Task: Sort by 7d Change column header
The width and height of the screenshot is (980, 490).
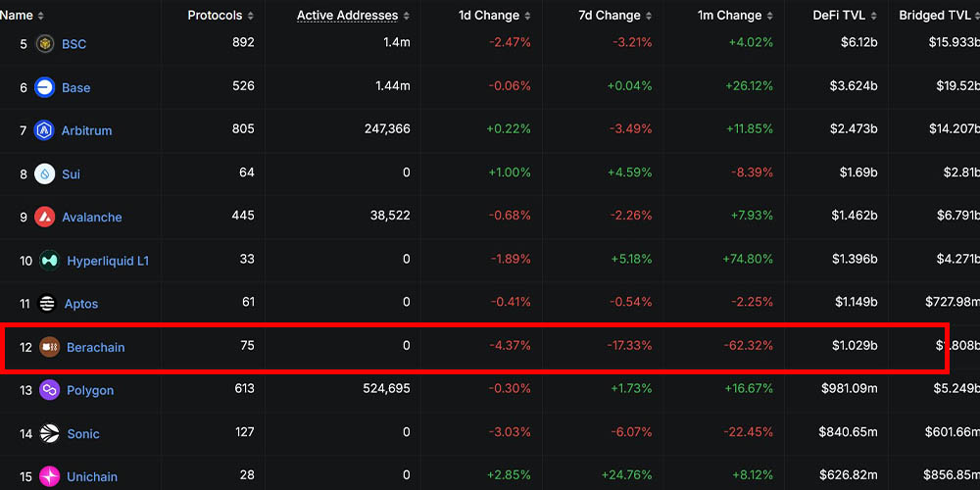Action: click(x=611, y=16)
